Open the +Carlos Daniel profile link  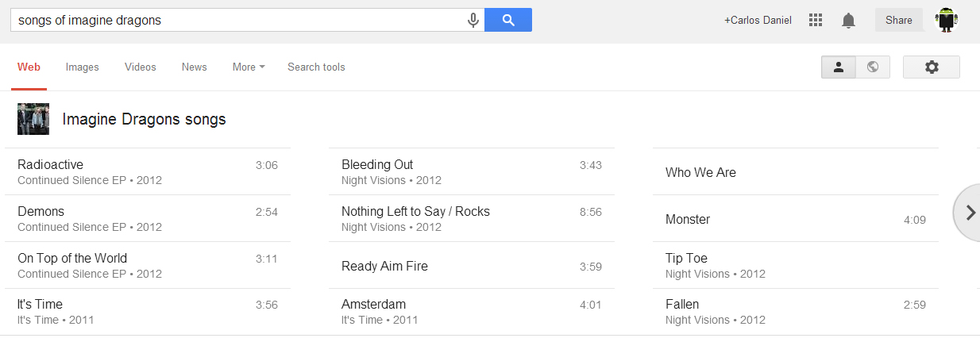[x=758, y=21]
